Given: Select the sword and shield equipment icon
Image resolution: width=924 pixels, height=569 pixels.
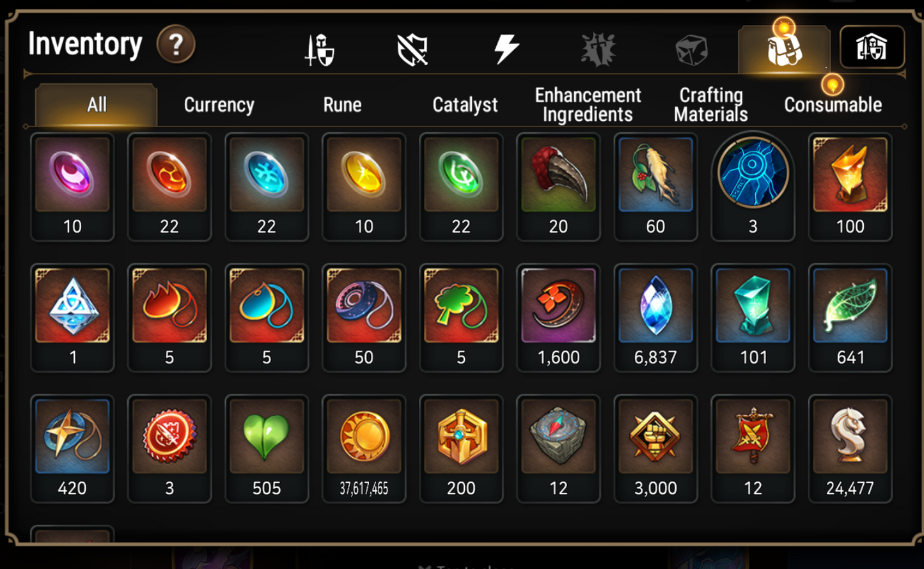Looking at the screenshot, I should (320, 50).
